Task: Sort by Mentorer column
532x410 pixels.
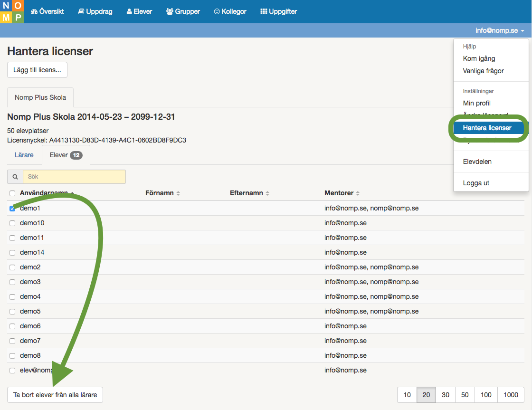Action: pyautogui.click(x=342, y=193)
